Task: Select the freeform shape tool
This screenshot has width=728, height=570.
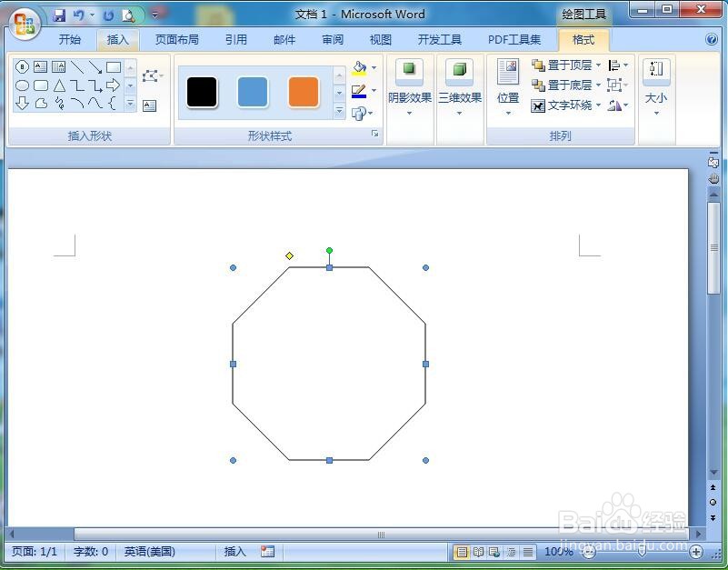Action: click(41, 103)
